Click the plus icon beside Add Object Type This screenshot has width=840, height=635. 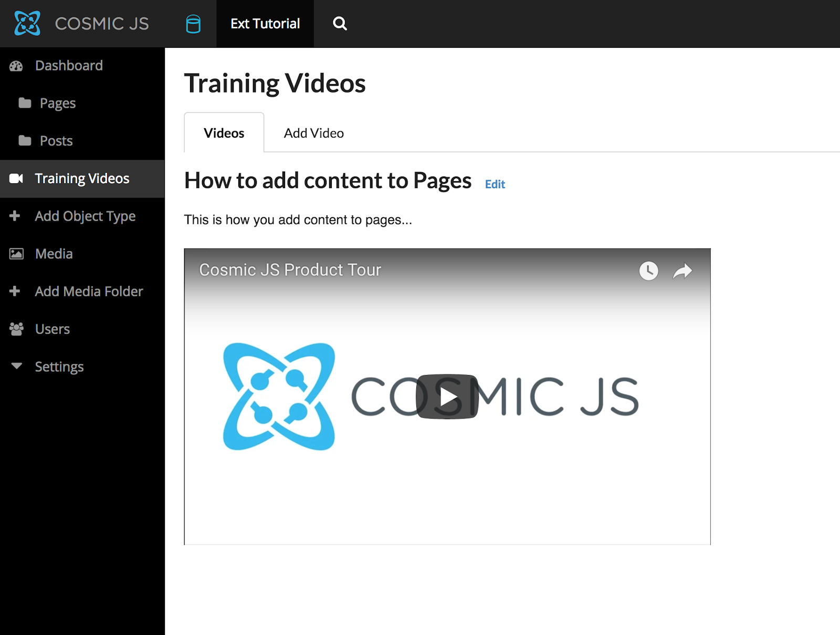click(x=15, y=216)
